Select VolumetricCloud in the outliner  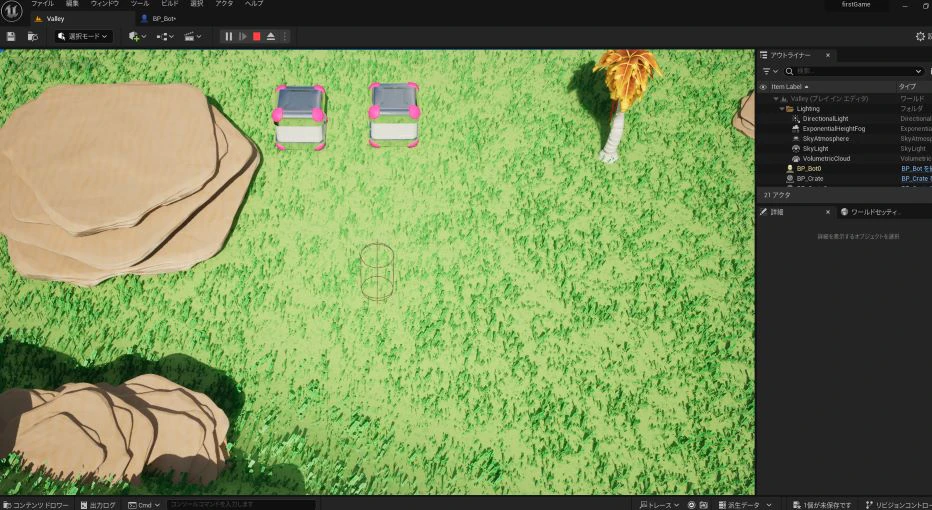coord(826,159)
